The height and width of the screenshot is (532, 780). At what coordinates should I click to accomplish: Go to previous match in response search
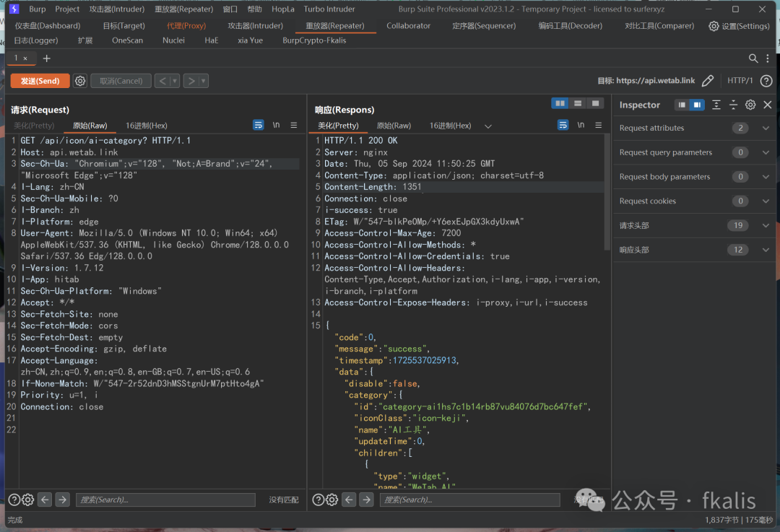point(350,500)
